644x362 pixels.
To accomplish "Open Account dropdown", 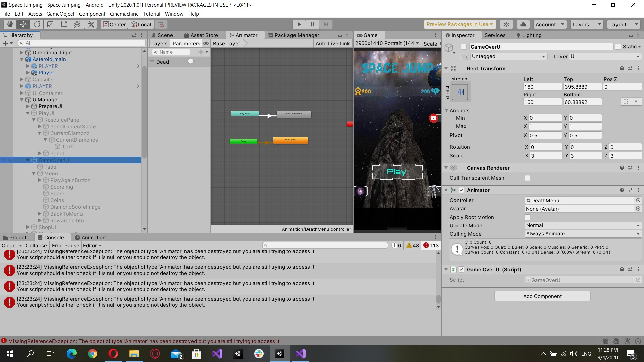I will (x=550, y=24).
